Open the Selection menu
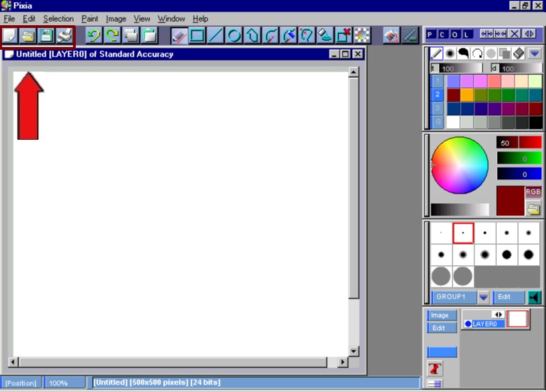 pyautogui.click(x=58, y=19)
